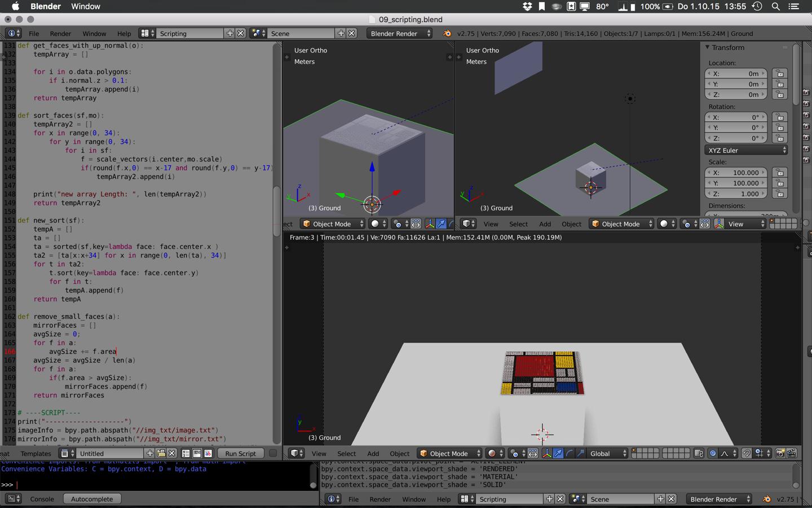The width and height of the screenshot is (812, 508).
Task: Open the Window menu in macOS menu bar
Action: pos(86,6)
